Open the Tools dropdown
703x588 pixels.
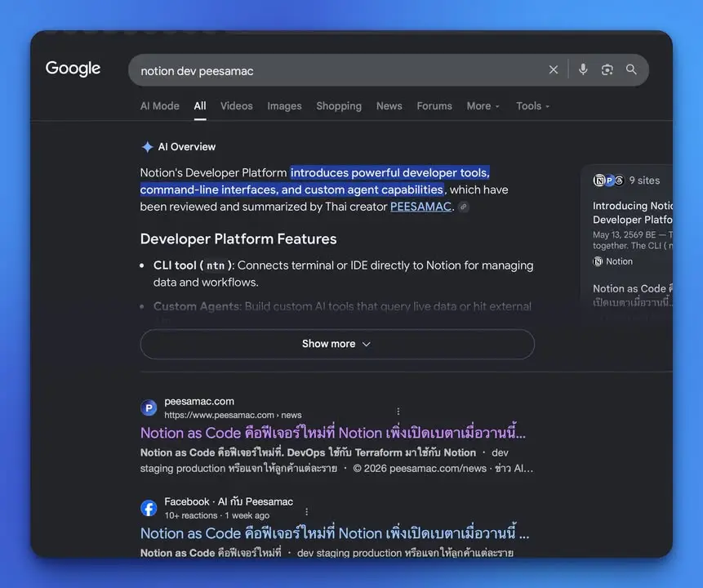point(532,106)
